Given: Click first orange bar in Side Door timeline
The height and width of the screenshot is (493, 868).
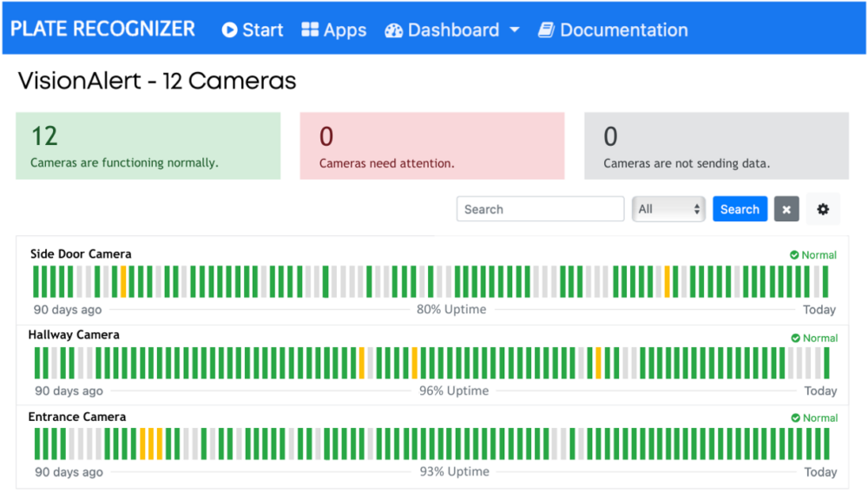Looking at the screenshot, I should (x=123, y=281).
